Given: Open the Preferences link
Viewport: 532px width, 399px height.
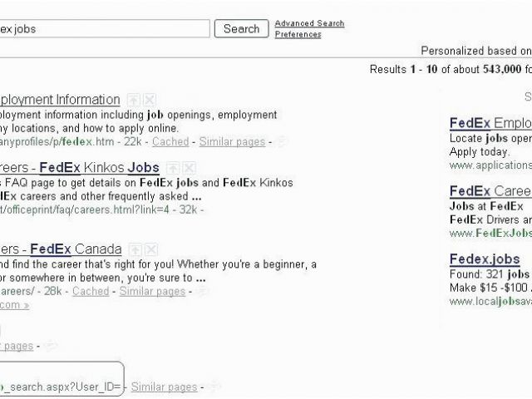Looking at the screenshot, I should pyautogui.click(x=298, y=34).
